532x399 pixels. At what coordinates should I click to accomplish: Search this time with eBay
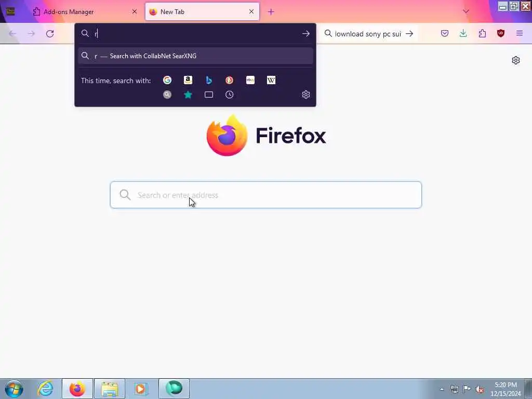[x=250, y=80]
